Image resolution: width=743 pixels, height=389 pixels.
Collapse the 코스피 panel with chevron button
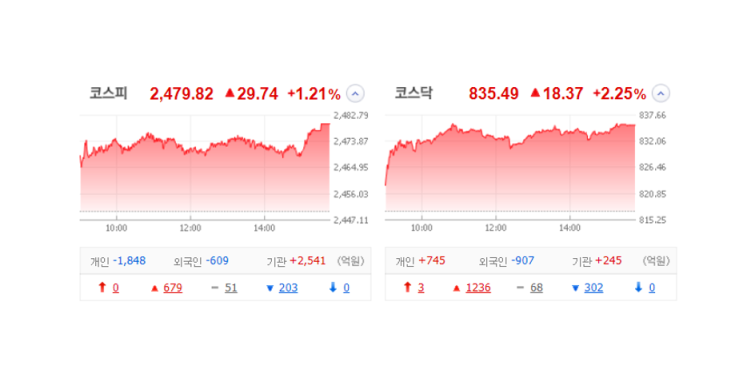(x=355, y=93)
